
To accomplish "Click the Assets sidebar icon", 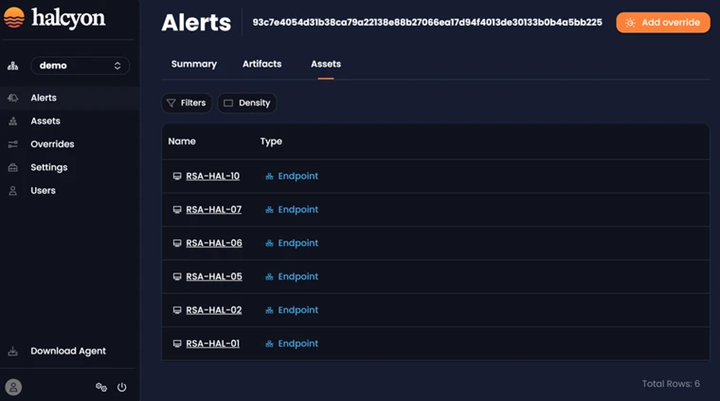I will tap(13, 121).
